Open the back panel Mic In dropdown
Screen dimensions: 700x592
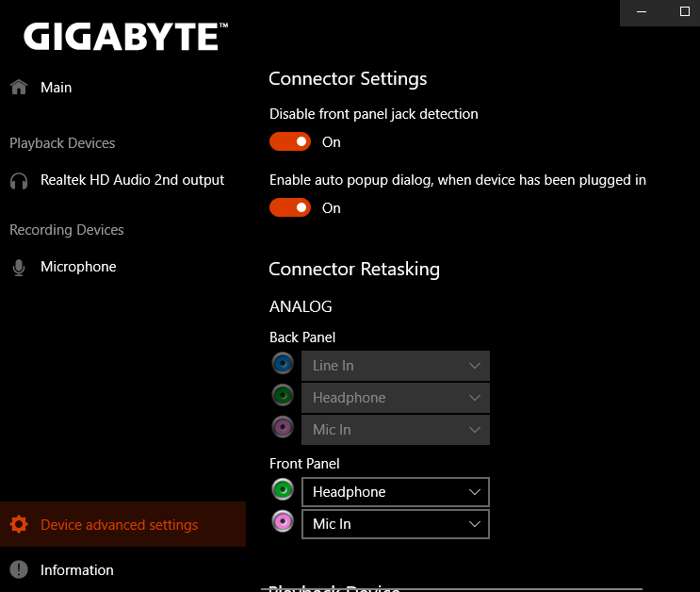[x=396, y=430]
